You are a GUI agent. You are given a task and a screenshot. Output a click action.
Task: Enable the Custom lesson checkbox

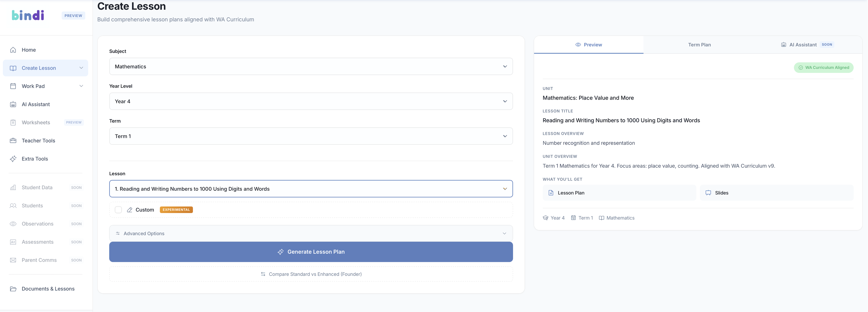pos(118,210)
